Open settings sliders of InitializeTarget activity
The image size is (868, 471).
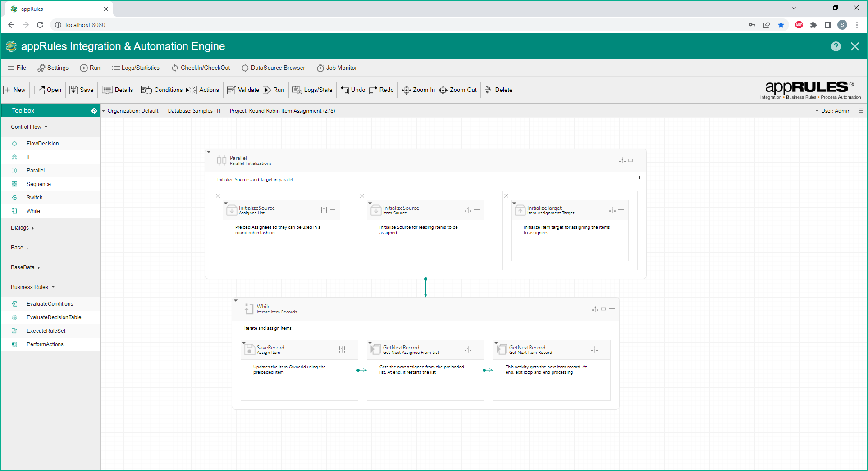pyautogui.click(x=612, y=210)
